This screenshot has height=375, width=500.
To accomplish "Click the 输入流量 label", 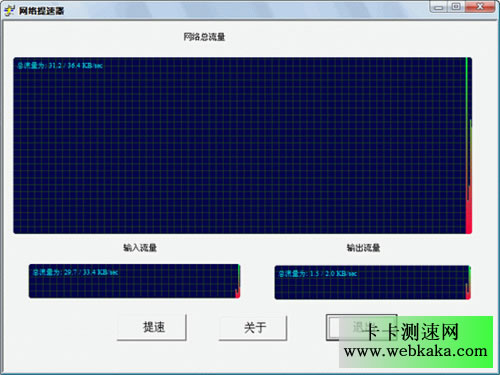I will [x=140, y=248].
